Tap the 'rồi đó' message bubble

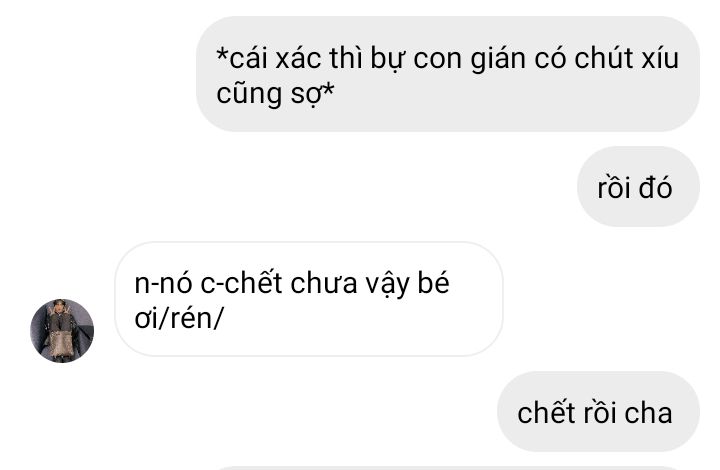click(x=638, y=186)
